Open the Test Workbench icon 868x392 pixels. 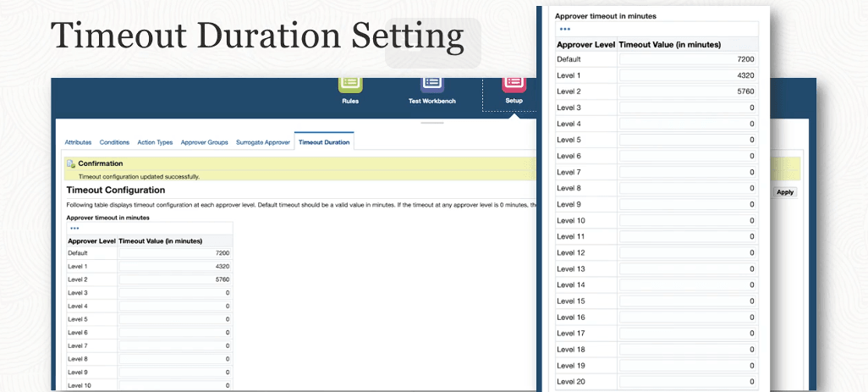pos(432,84)
